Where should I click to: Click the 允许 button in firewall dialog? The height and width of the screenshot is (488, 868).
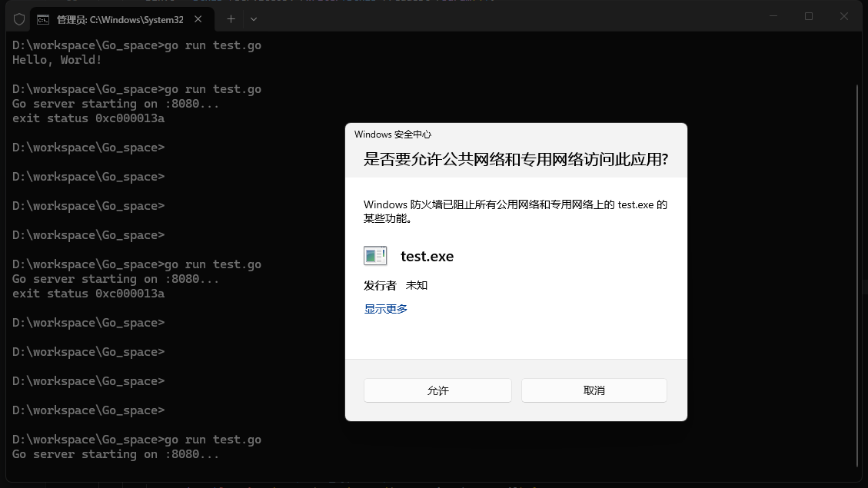pyautogui.click(x=437, y=390)
